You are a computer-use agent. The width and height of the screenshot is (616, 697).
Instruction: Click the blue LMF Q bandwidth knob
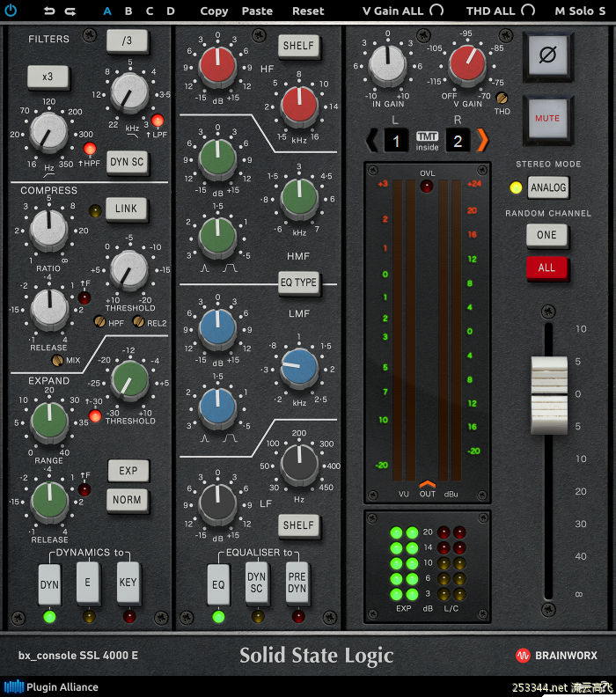click(217, 407)
